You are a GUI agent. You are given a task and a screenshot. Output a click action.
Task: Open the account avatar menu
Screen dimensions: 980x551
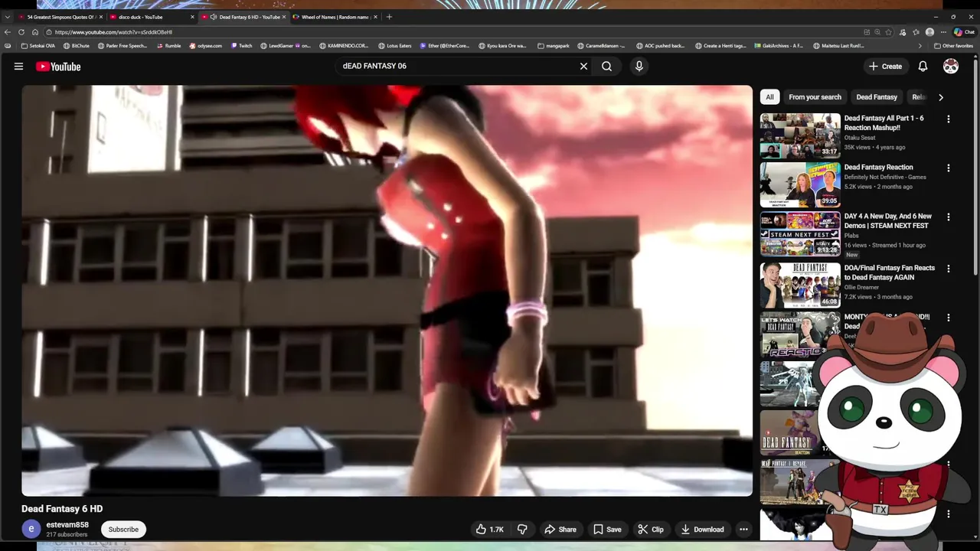click(x=951, y=67)
